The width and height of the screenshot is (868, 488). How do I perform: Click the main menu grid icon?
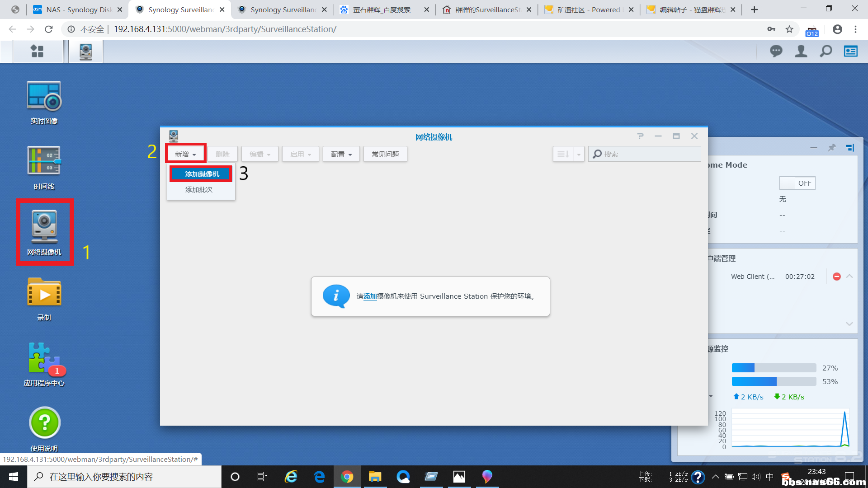point(37,52)
